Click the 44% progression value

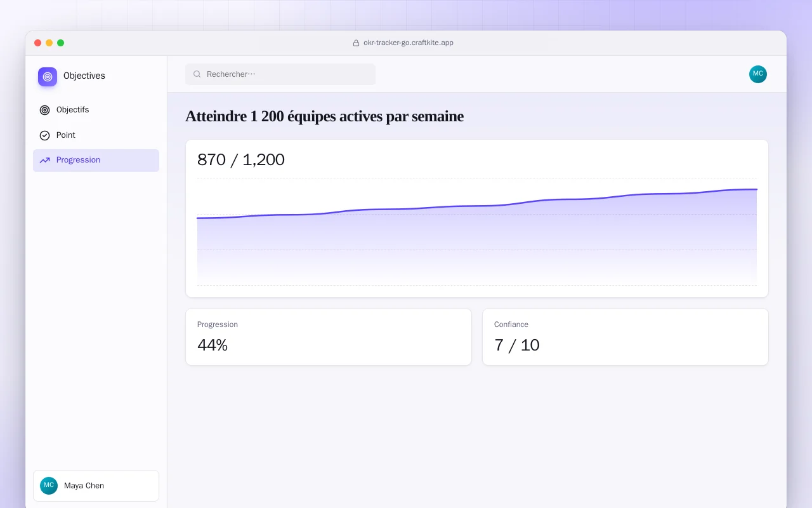click(213, 345)
